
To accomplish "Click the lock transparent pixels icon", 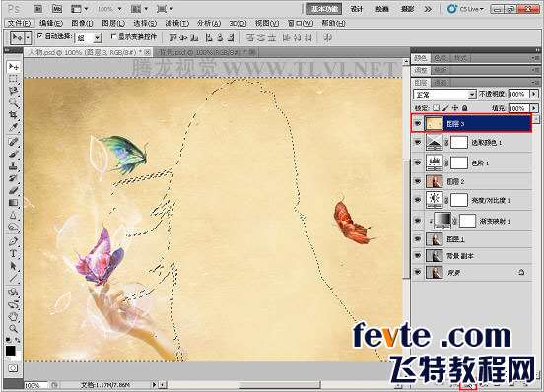I will (437, 108).
